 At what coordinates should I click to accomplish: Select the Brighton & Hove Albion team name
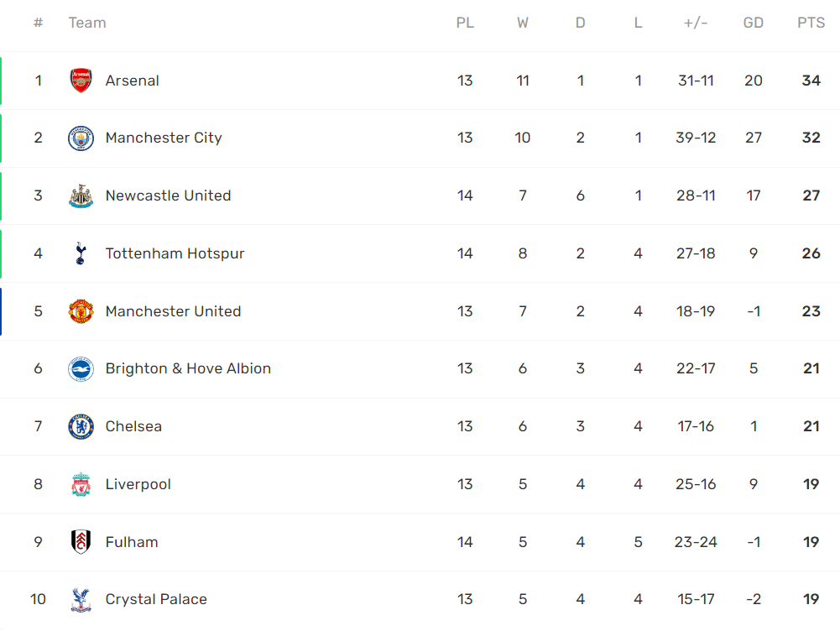(x=188, y=368)
